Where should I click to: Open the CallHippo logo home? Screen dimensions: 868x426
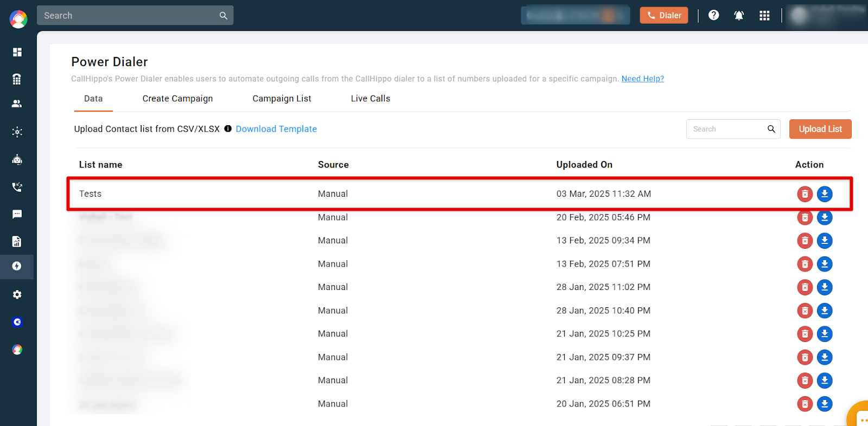(18, 19)
